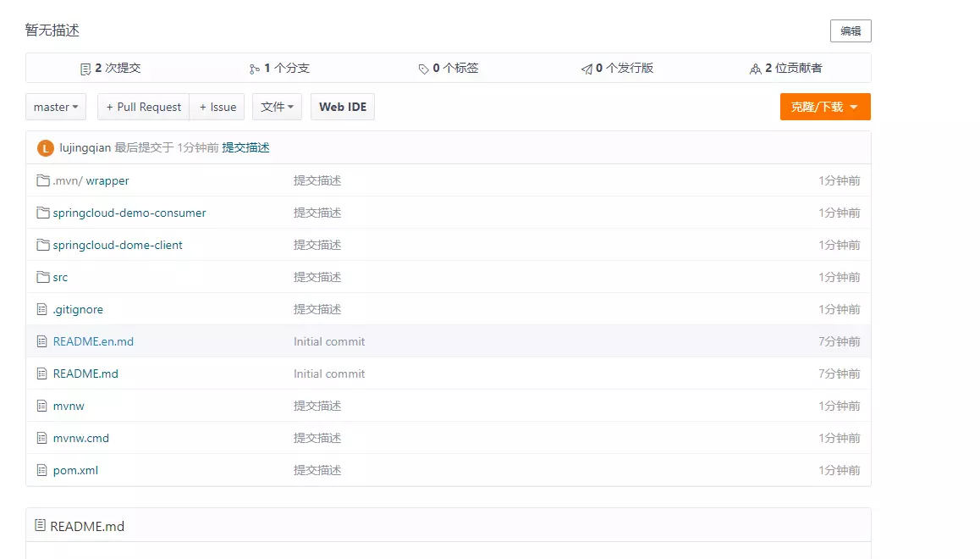Open the Web IDE
This screenshot has width=980, height=559.
(343, 107)
